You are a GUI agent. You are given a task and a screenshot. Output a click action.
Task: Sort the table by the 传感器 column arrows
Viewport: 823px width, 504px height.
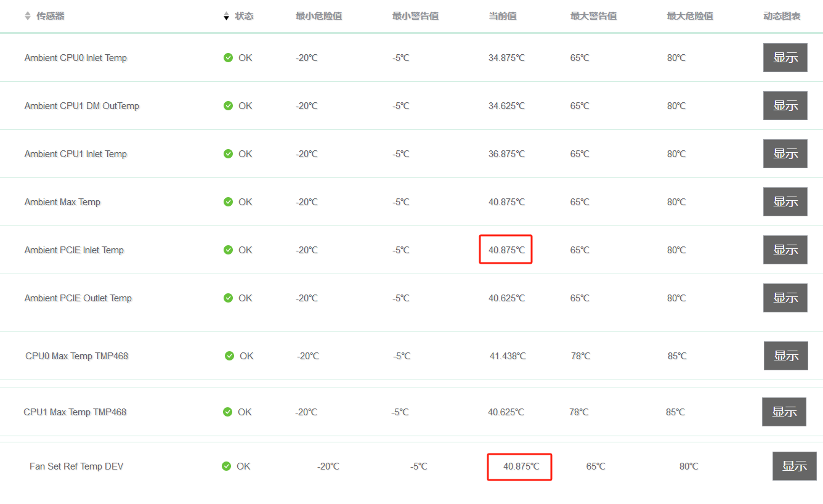[x=28, y=16]
